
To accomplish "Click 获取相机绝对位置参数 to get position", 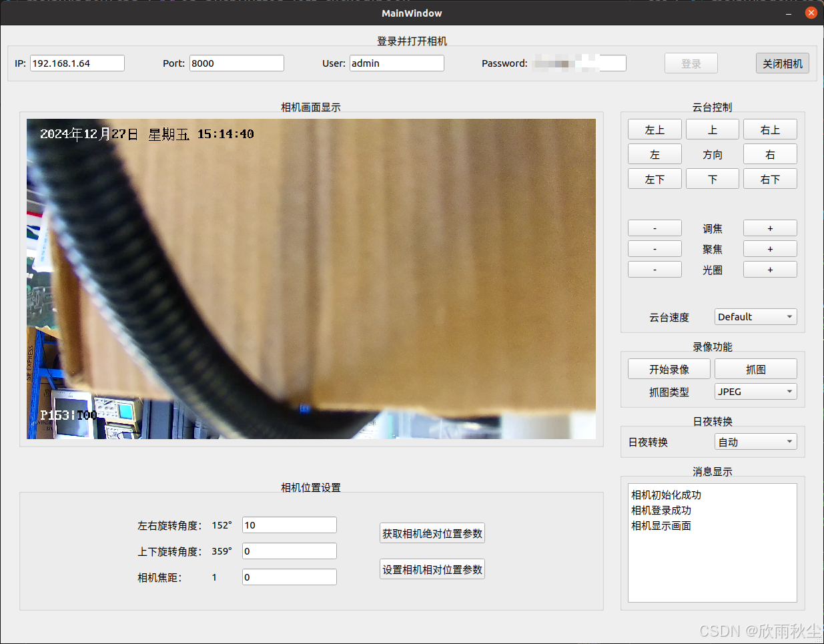I will point(432,533).
